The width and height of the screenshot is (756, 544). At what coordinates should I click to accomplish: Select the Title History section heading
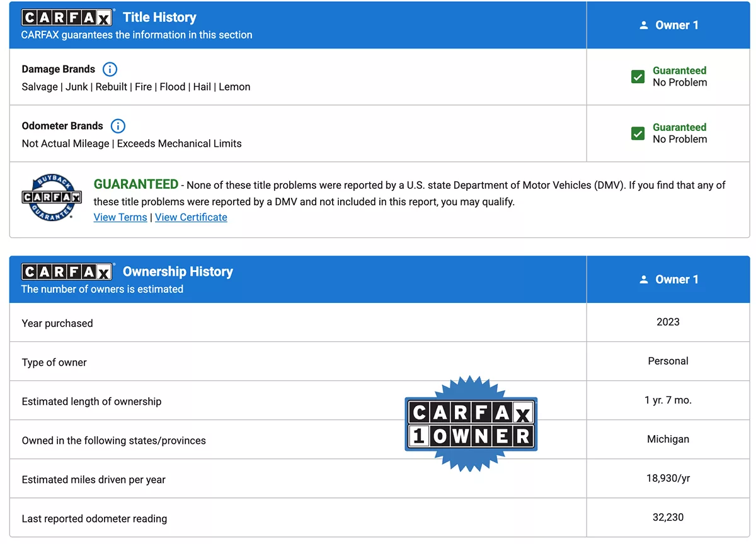click(x=159, y=18)
